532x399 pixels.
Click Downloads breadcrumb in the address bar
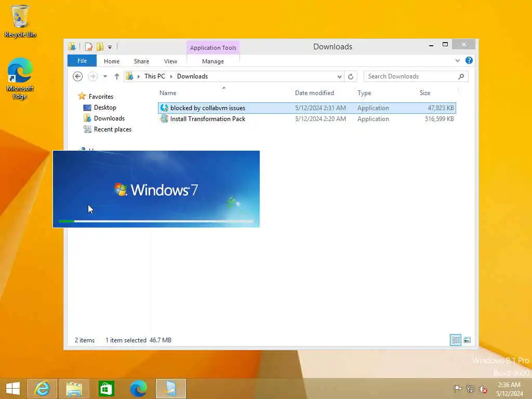click(192, 76)
